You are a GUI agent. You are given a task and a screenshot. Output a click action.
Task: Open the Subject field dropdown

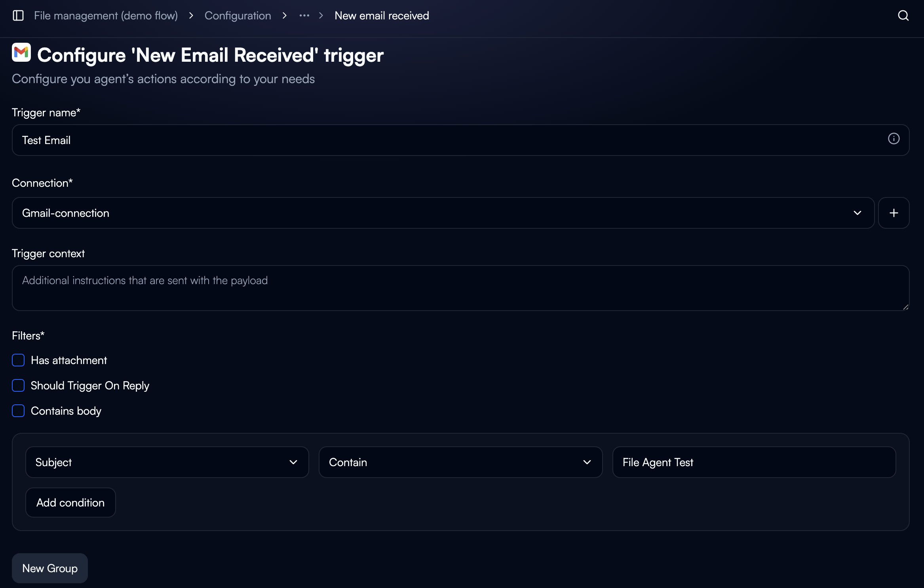pyautogui.click(x=167, y=462)
